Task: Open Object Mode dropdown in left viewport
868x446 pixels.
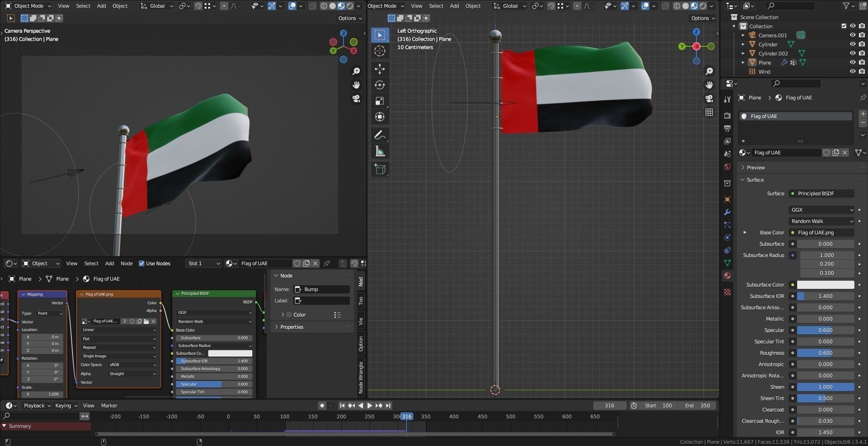Action: 28,6
